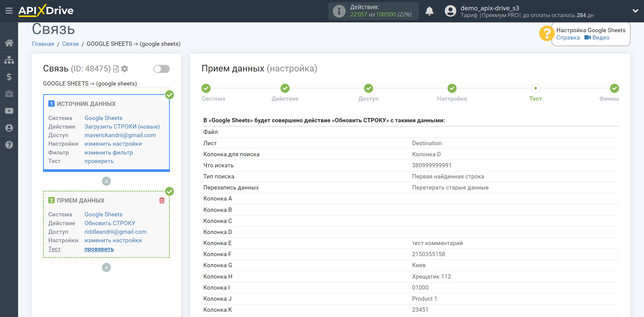644x317 pixels.
Task: Open the briefcase icon in sidebar
Action: click(x=9, y=94)
